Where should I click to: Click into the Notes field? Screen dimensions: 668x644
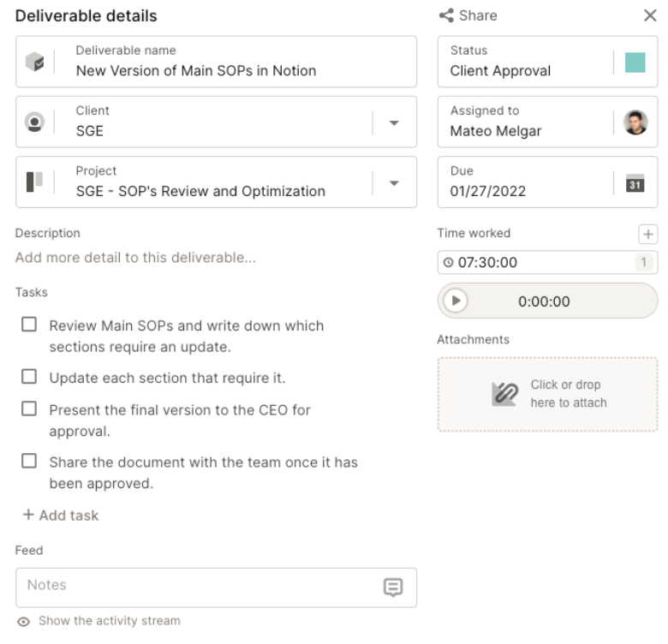click(197, 586)
